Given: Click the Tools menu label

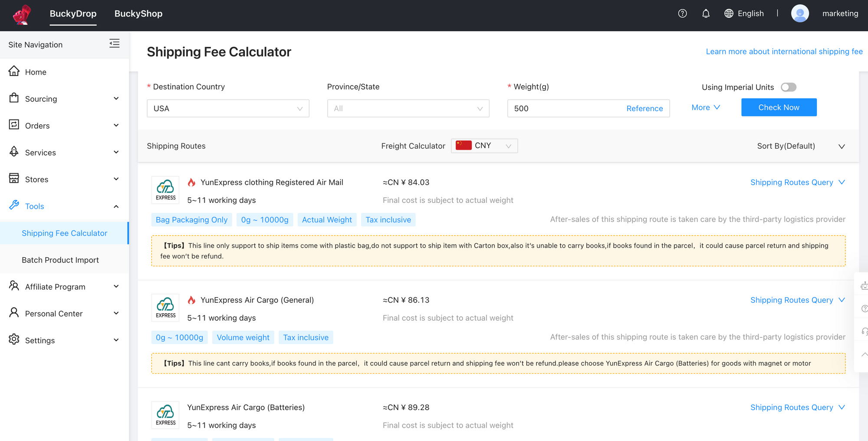Looking at the screenshot, I should pyautogui.click(x=35, y=206).
